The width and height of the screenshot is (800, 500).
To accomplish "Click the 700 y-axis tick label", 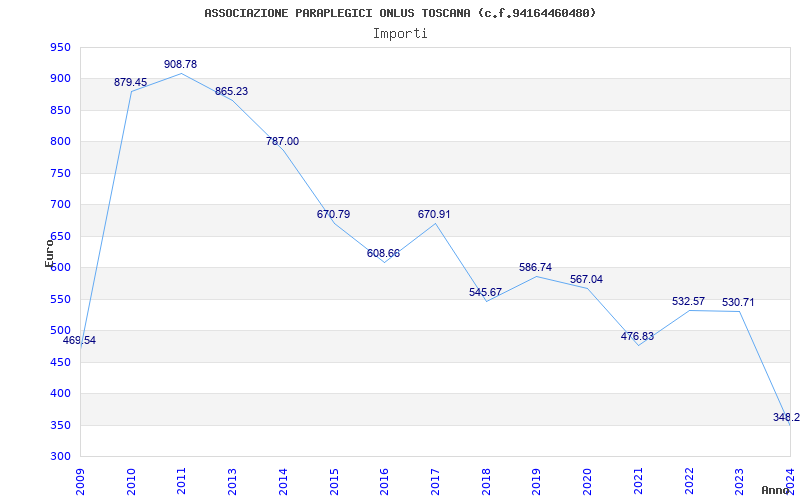I will tap(60, 205).
